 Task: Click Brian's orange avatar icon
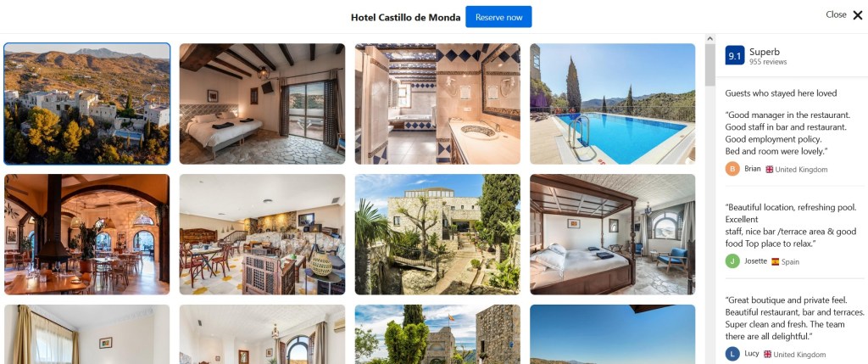pyautogui.click(x=732, y=169)
